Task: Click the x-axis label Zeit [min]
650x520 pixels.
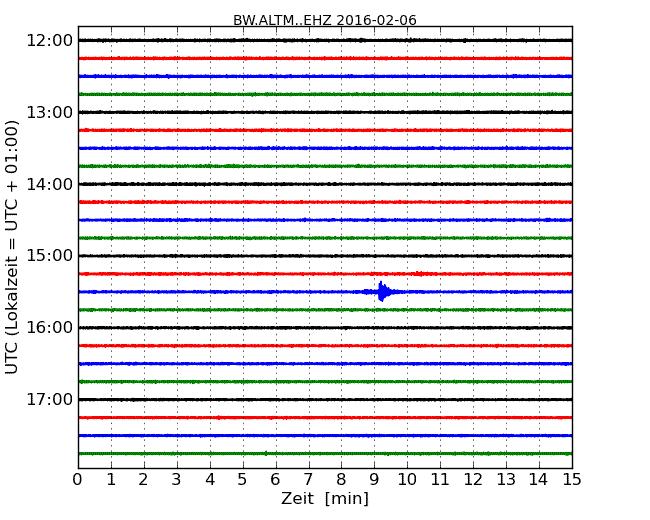Action: (x=325, y=498)
